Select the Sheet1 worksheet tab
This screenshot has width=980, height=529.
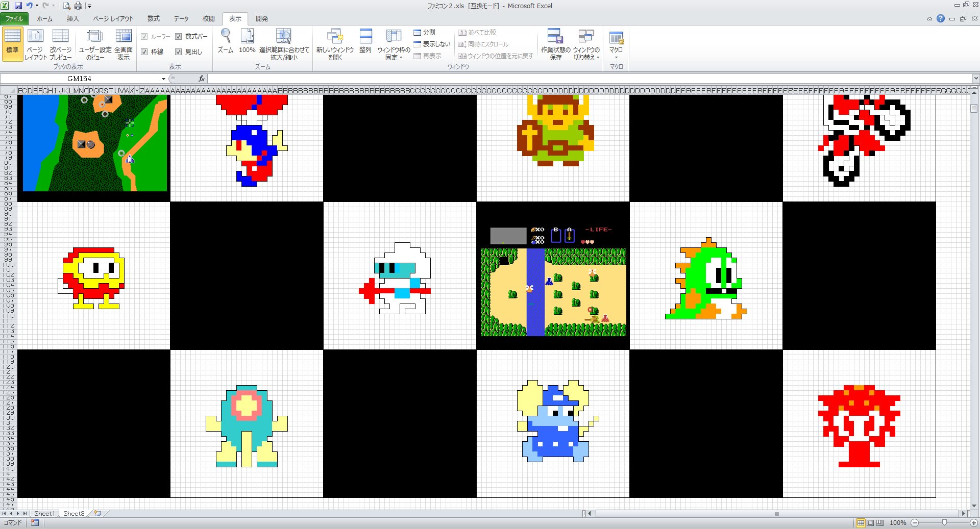(x=44, y=513)
